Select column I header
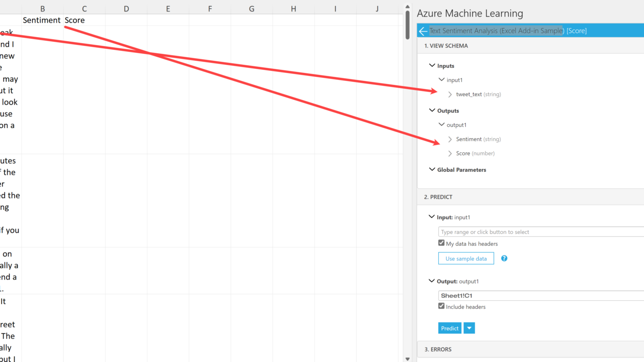 (x=335, y=9)
